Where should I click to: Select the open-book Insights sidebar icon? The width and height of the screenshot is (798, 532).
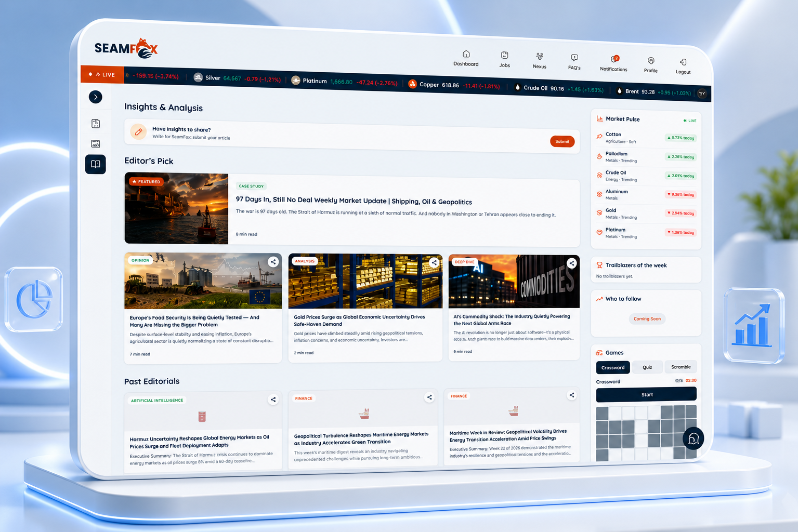point(96,164)
